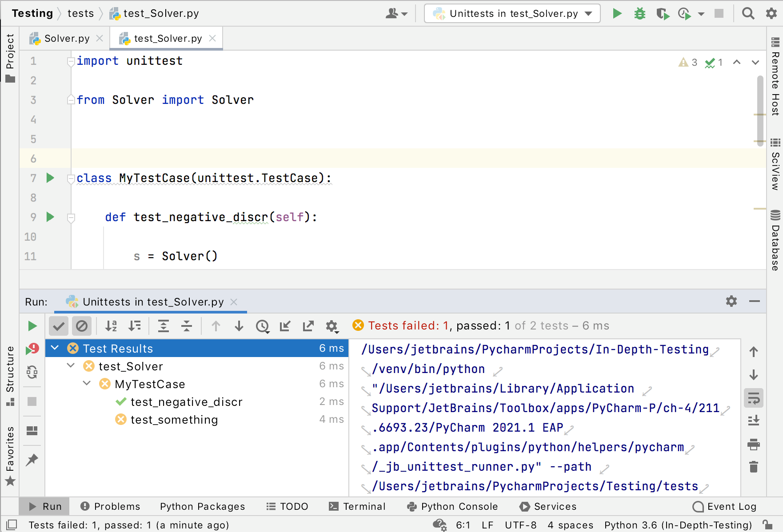Open IDE Settings from the main toolbar gear

[x=771, y=13]
